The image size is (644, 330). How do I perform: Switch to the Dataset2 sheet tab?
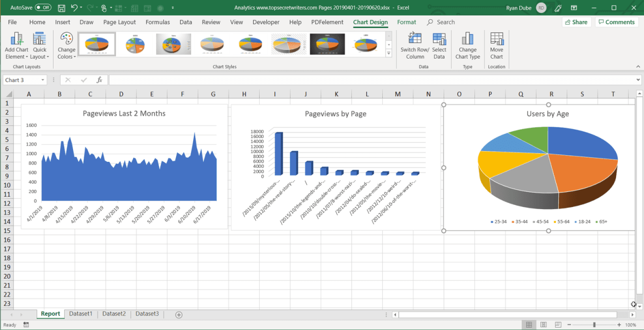pyautogui.click(x=114, y=314)
